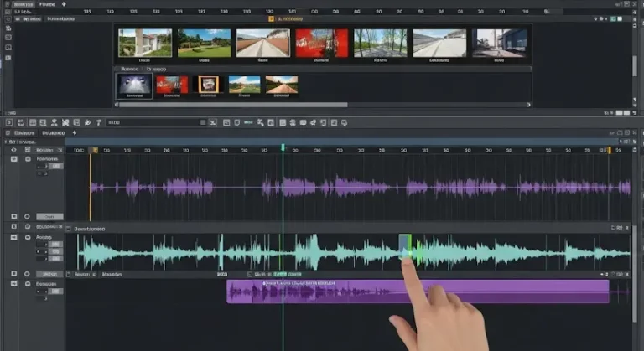
Task: Toggle the circle beside the grey button under the teal track
Action: coord(27,274)
